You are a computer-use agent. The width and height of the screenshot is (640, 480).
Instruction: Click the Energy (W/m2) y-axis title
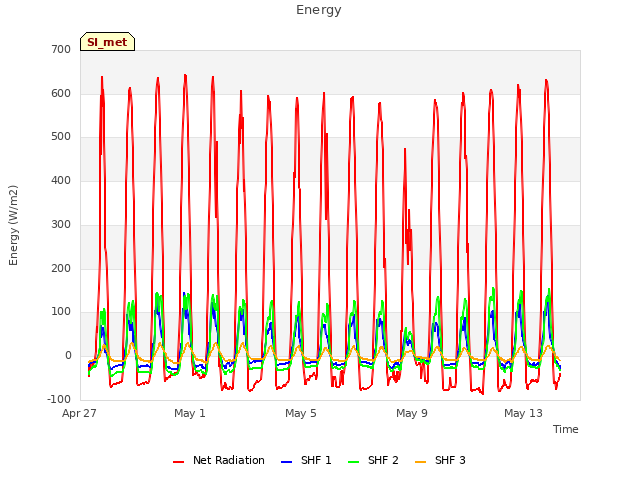click(x=13, y=225)
